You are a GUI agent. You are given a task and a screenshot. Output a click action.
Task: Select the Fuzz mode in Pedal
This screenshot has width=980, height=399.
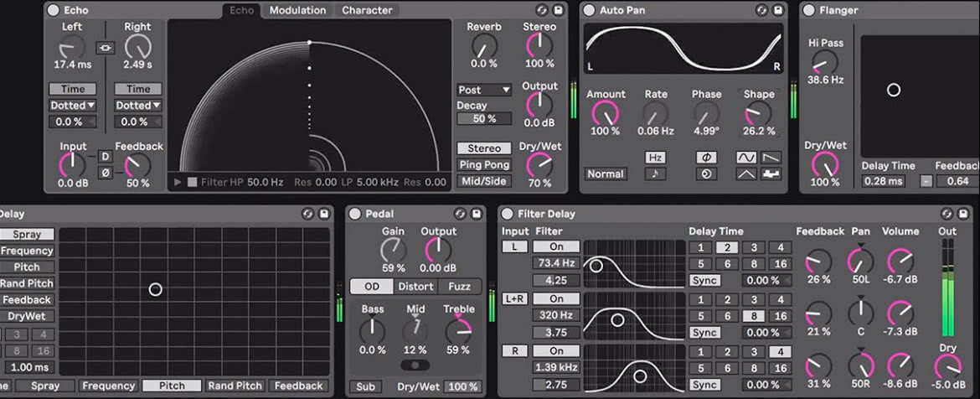[459, 287]
